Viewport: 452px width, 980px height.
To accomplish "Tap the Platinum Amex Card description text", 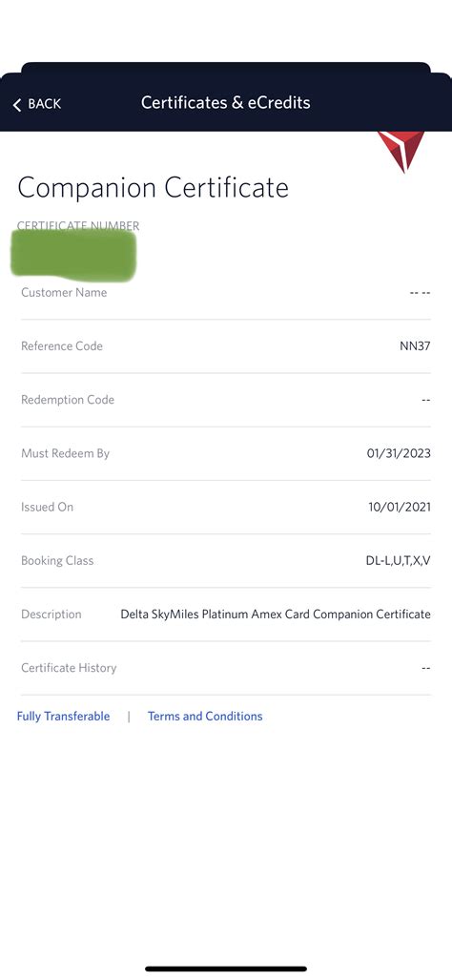I will point(256,615).
